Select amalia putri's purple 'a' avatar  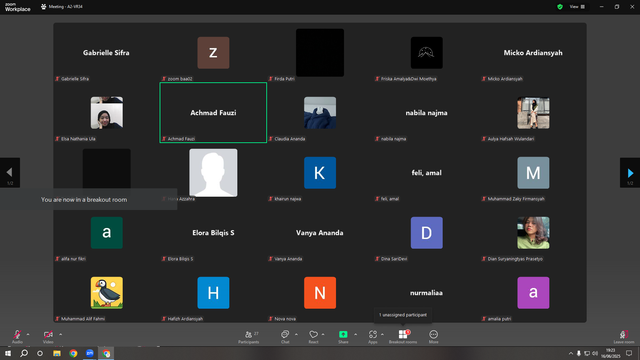533,293
